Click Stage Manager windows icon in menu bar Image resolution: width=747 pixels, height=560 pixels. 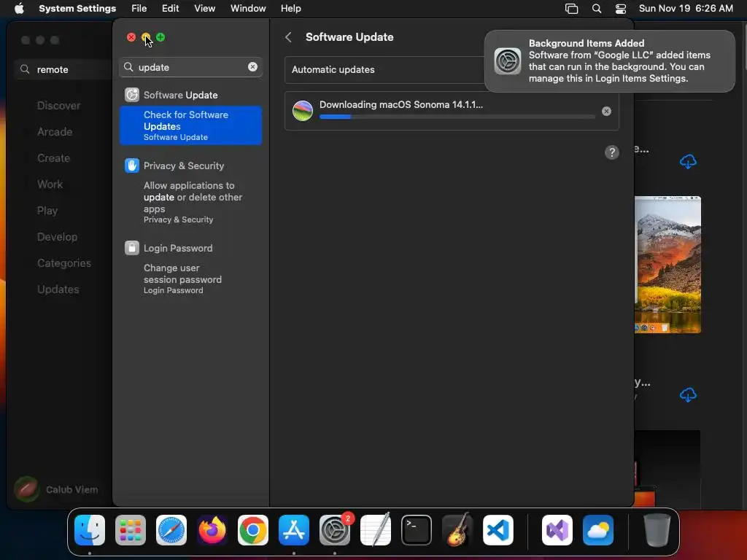click(571, 9)
